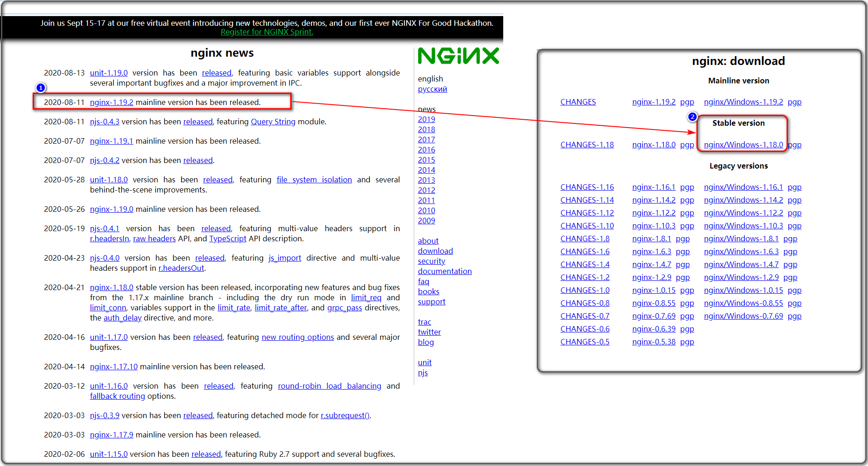
Task: Open trac link in sidebar
Action: tap(424, 322)
